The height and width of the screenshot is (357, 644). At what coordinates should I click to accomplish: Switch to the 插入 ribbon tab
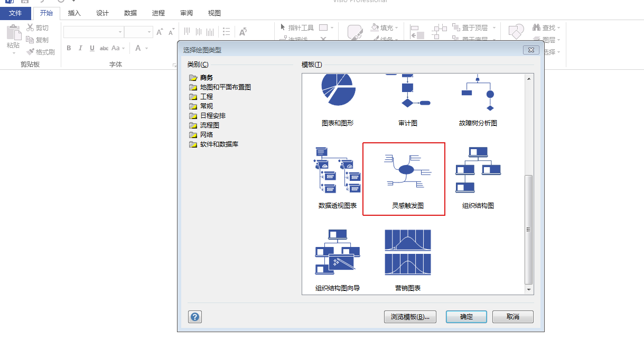coord(74,13)
